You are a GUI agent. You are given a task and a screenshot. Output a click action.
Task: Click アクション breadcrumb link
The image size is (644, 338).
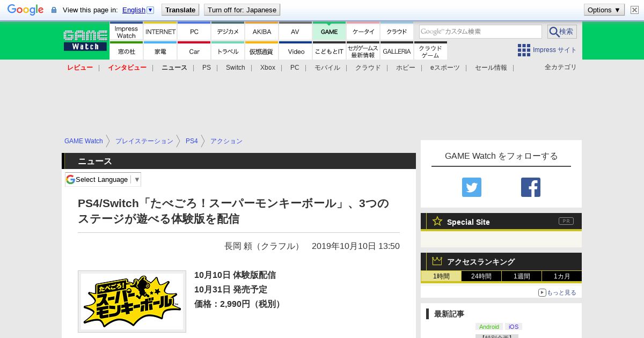[x=226, y=141]
